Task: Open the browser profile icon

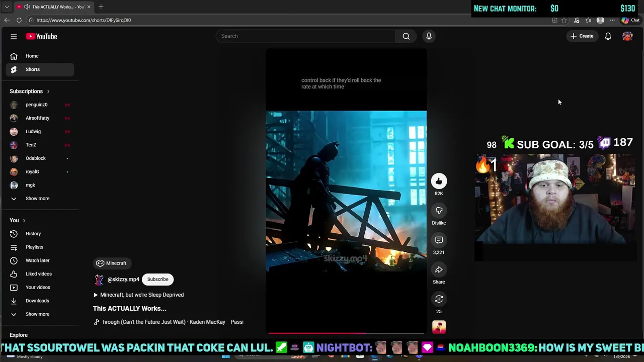Action: [x=600, y=20]
